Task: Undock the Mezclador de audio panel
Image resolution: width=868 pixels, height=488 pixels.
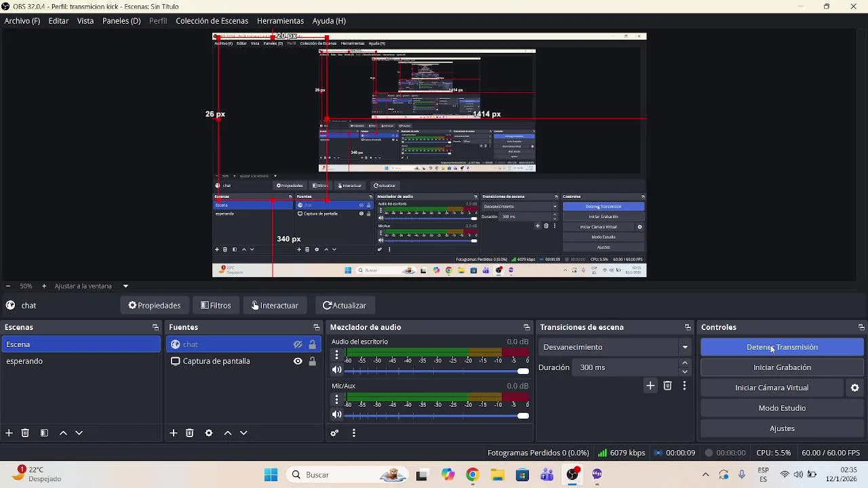Action: tap(526, 327)
